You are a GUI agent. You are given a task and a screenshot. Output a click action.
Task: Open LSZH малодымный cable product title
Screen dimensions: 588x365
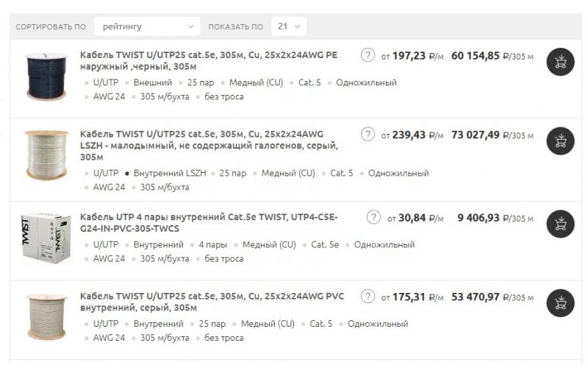(x=209, y=146)
